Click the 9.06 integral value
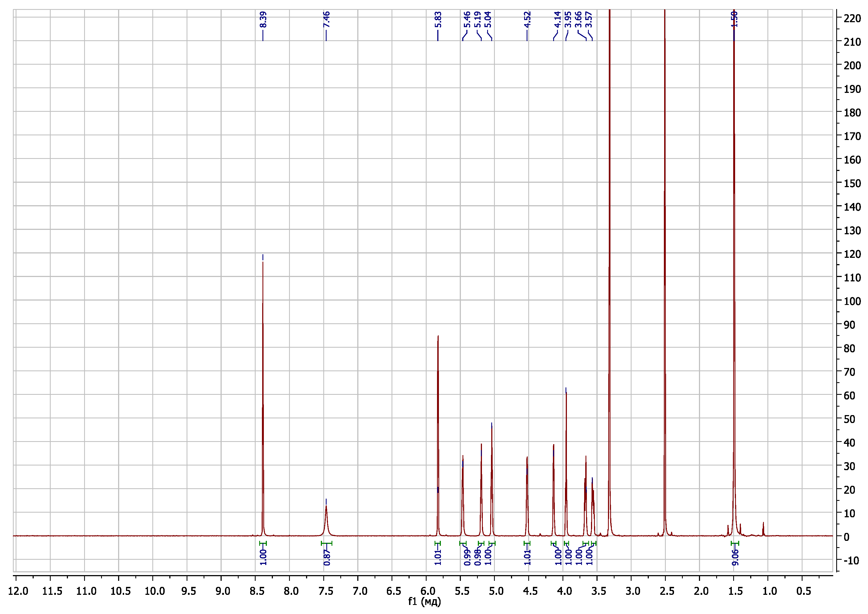The image size is (868, 614). coord(735,558)
